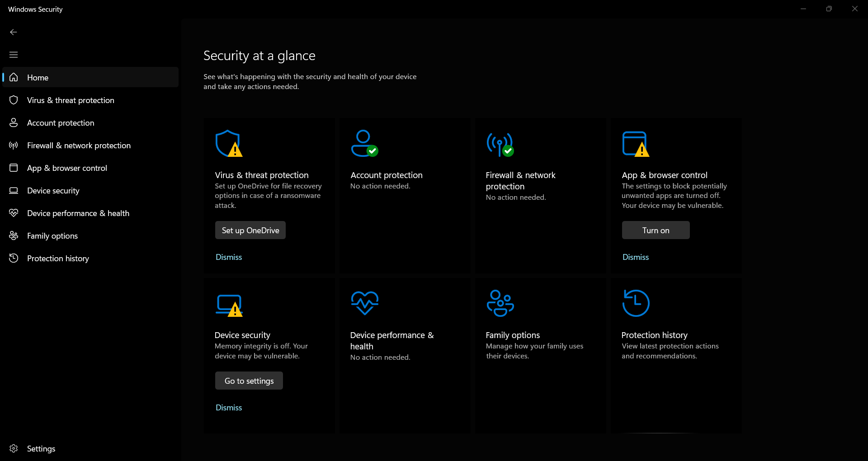Click the back arrow icon
This screenshot has width=868, height=461.
14,32
